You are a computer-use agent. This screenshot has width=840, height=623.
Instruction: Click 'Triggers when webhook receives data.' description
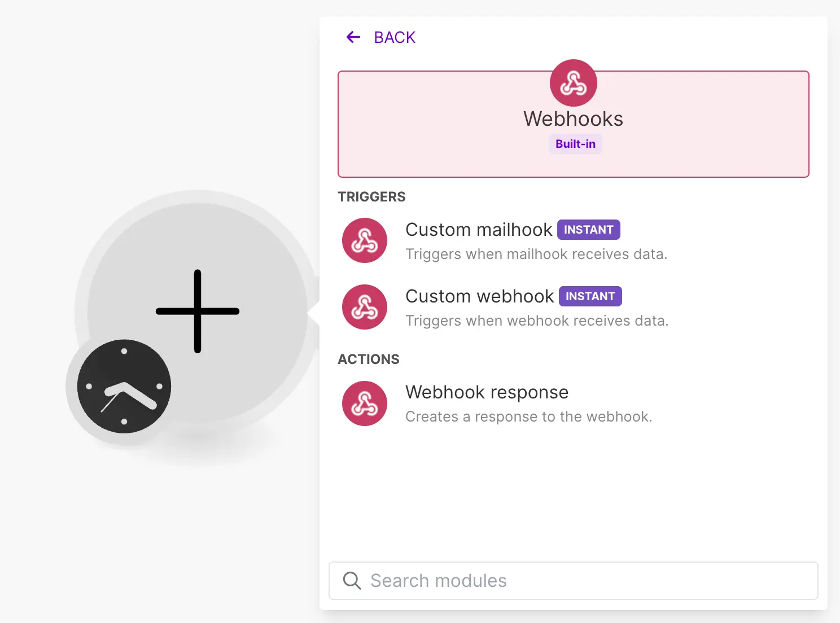(x=537, y=321)
